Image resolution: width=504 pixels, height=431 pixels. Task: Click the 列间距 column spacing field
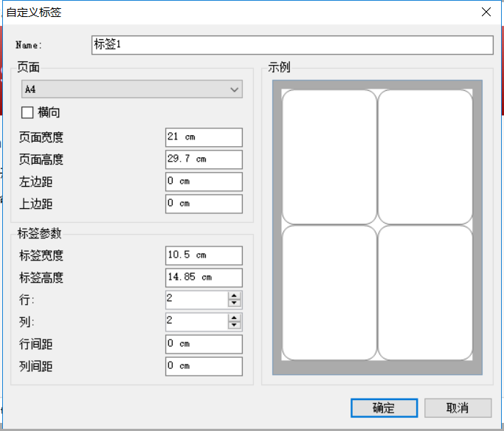click(204, 366)
